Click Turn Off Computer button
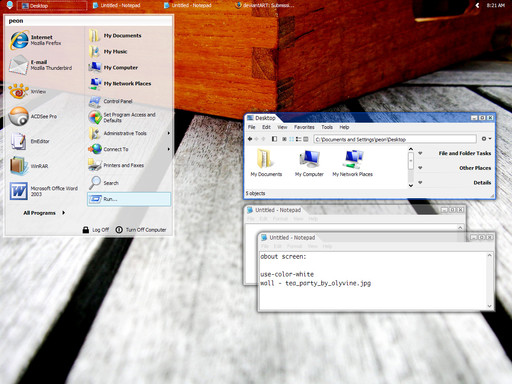 coord(141,230)
